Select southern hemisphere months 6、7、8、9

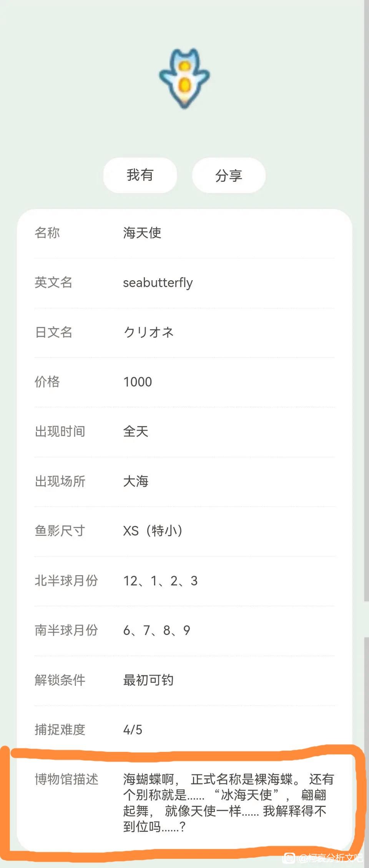pos(156,630)
